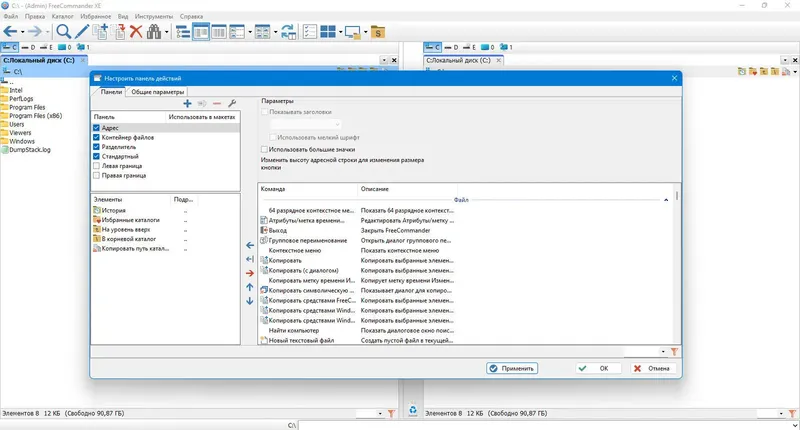Click the blue up arrow move icon

click(250, 287)
